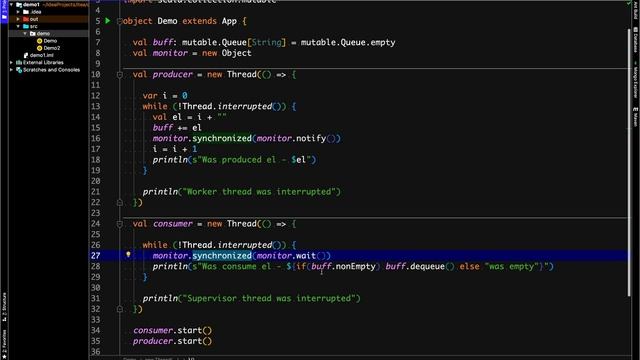This screenshot has width=640, height=360.
Task: Open the Mongo Explorer side panel
Action: pyautogui.click(x=636, y=80)
